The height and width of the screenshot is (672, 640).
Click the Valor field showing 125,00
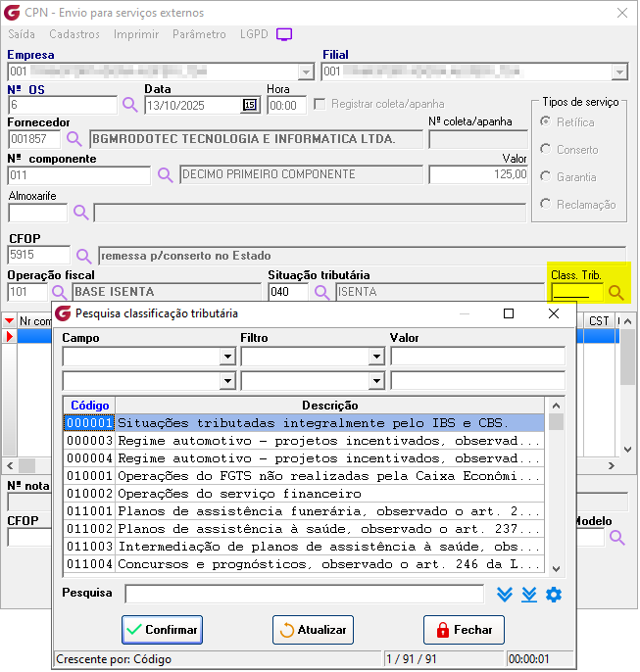tap(478, 174)
